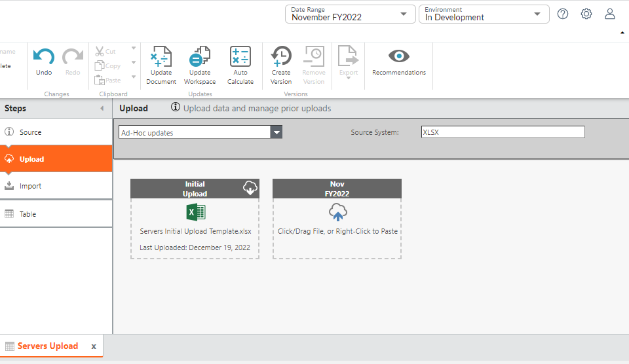This screenshot has width=629, height=364.
Task: Open the Recommendations eye icon
Action: [x=398, y=56]
